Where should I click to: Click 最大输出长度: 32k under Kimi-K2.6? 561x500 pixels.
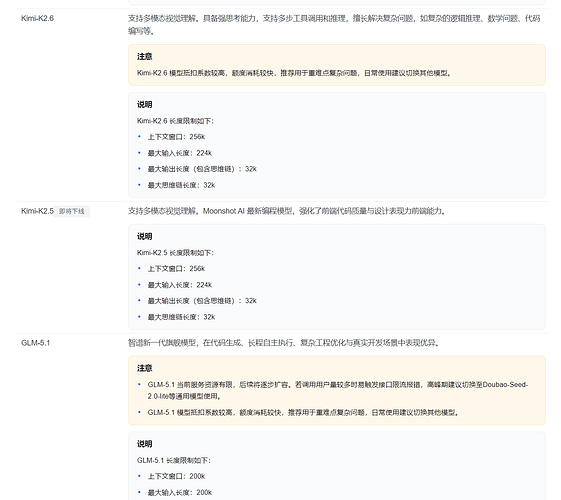pyautogui.click(x=202, y=169)
